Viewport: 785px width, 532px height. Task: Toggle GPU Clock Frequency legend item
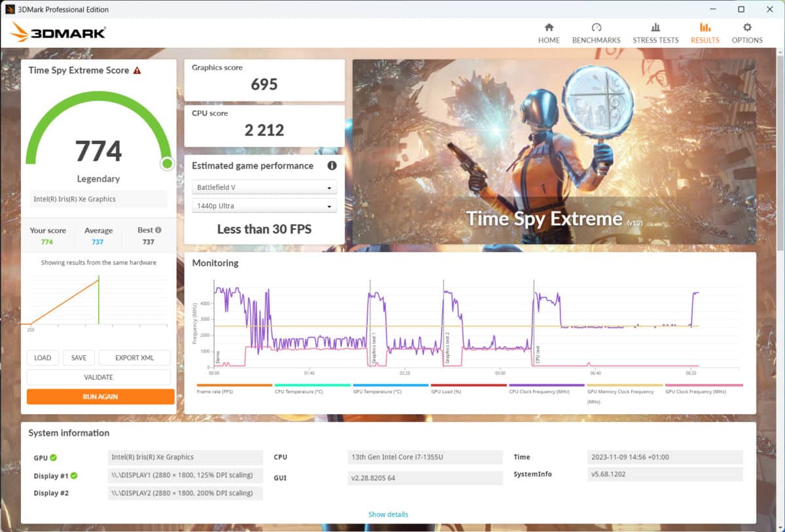coord(703,389)
